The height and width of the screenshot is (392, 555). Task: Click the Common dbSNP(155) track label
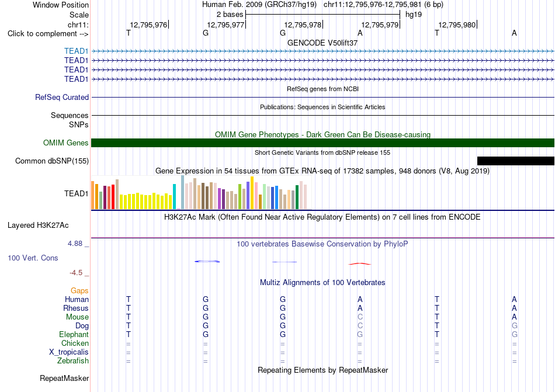pos(52,161)
